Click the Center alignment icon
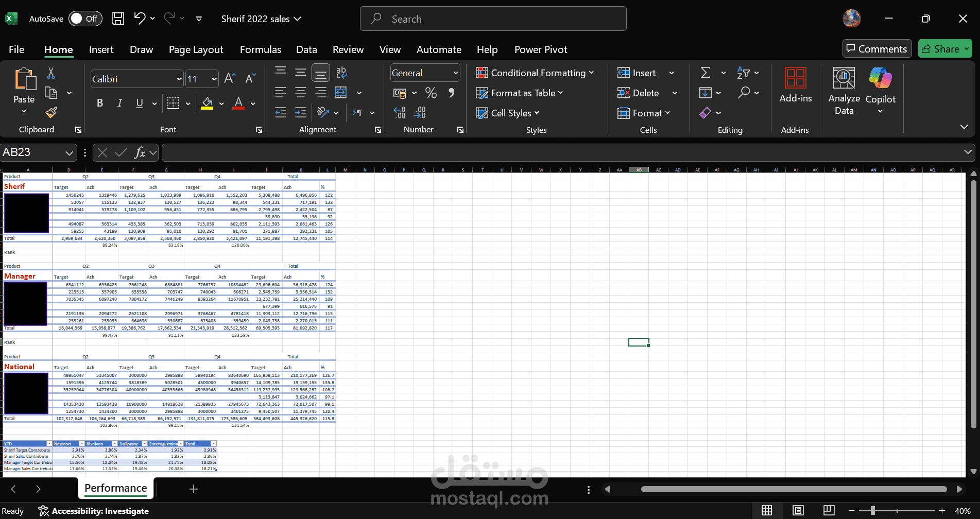This screenshot has height=519, width=980. [301, 93]
